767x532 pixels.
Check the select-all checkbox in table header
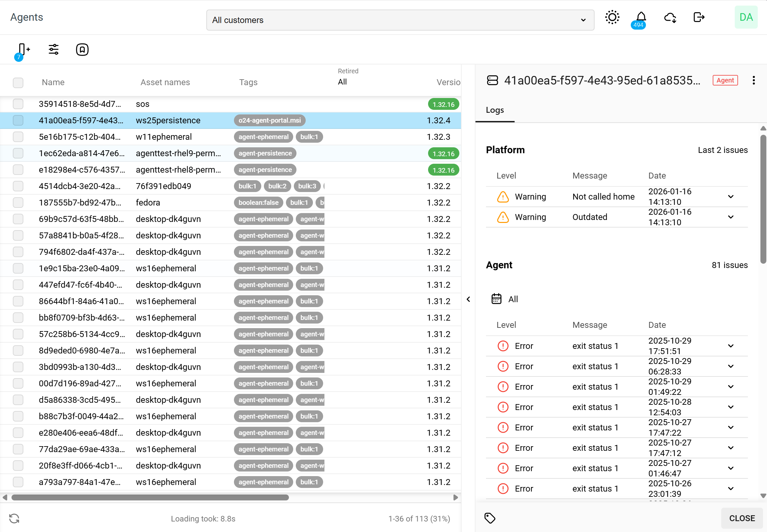tap(18, 82)
